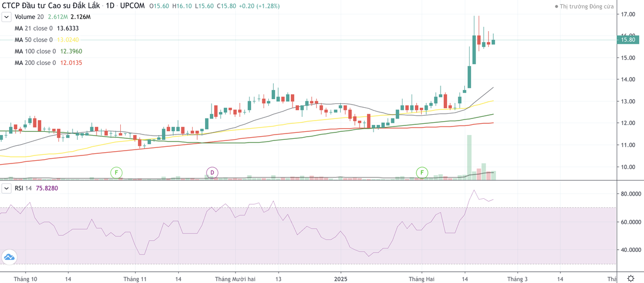
Task: Collapse the RSI pane legend
Action: [7, 188]
